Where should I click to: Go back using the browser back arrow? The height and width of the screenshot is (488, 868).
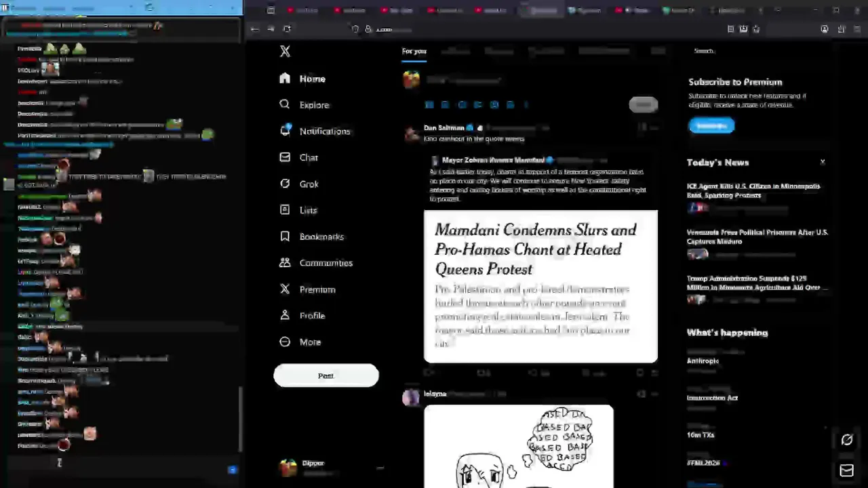pos(254,29)
